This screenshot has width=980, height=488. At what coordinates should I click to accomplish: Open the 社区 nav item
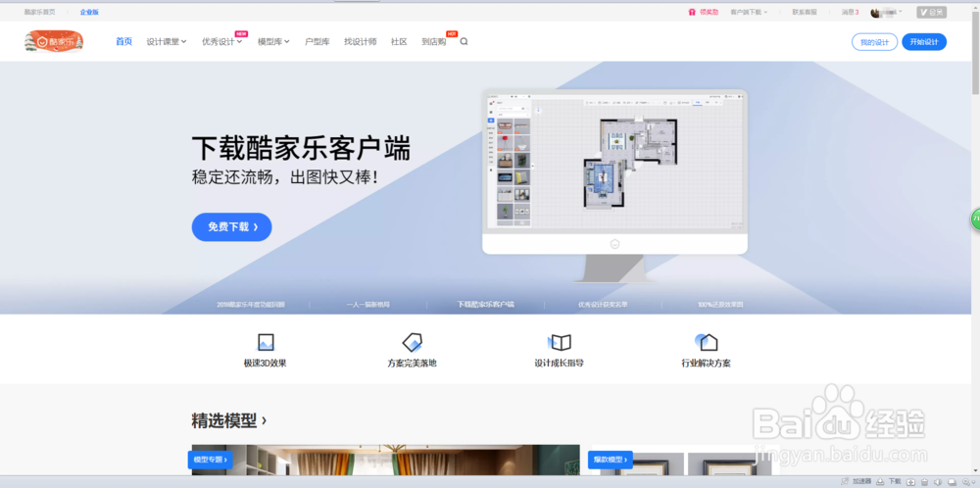pos(399,42)
